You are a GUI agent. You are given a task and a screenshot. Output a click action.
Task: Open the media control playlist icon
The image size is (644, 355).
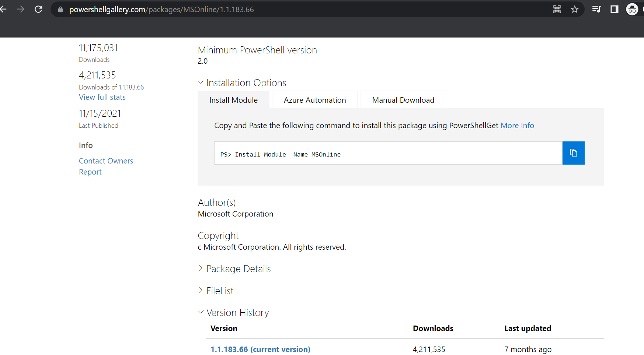click(596, 9)
